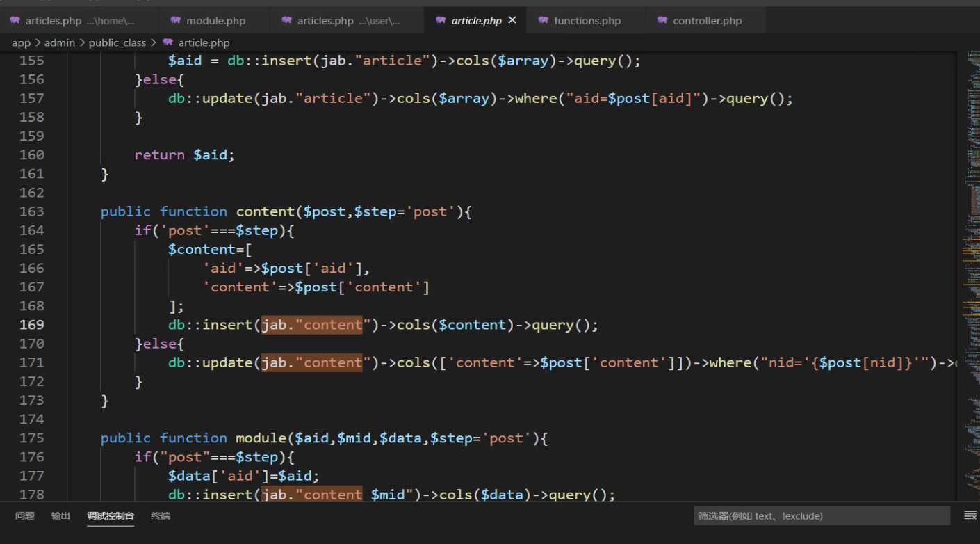The width and height of the screenshot is (980, 544).
Task: Close the article.php editor tab
Action: click(512, 20)
